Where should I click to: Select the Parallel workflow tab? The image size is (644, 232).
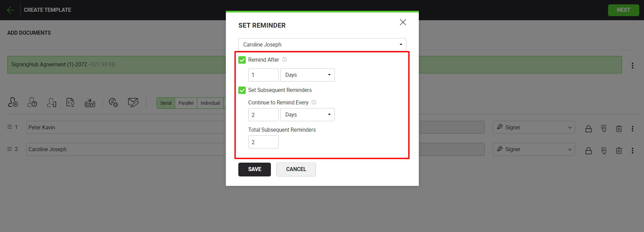(x=186, y=103)
